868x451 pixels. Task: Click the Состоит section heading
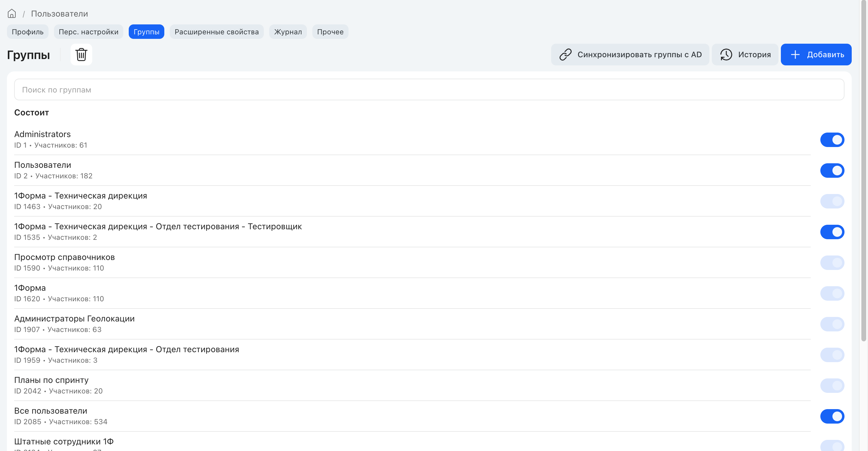pos(32,112)
